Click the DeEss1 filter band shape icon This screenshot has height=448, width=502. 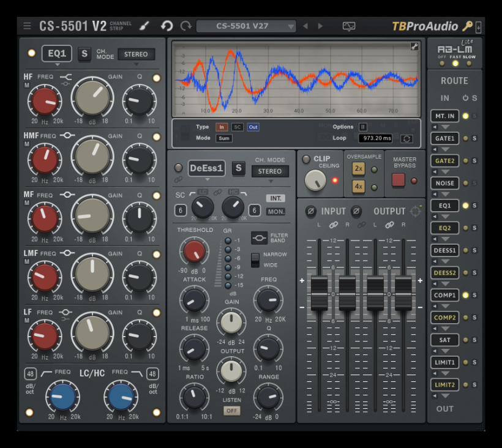tap(259, 237)
